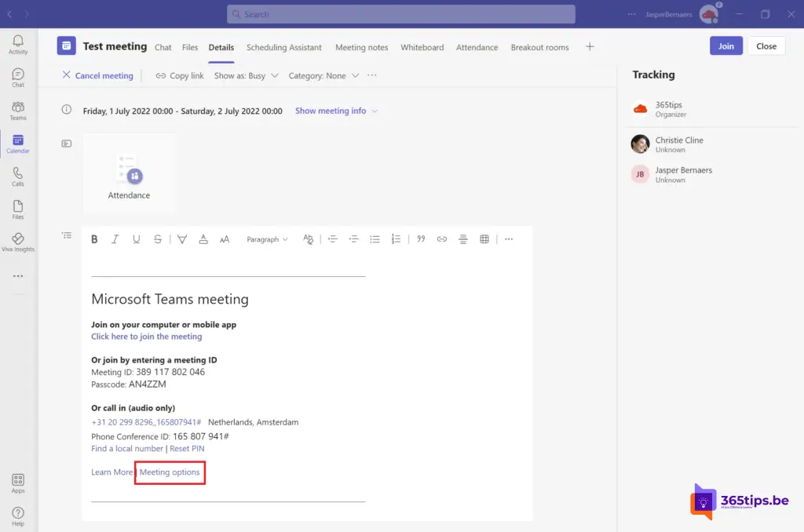Open Viva Insights from the sidebar
The height and width of the screenshot is (532, 804).
point(18,242)
